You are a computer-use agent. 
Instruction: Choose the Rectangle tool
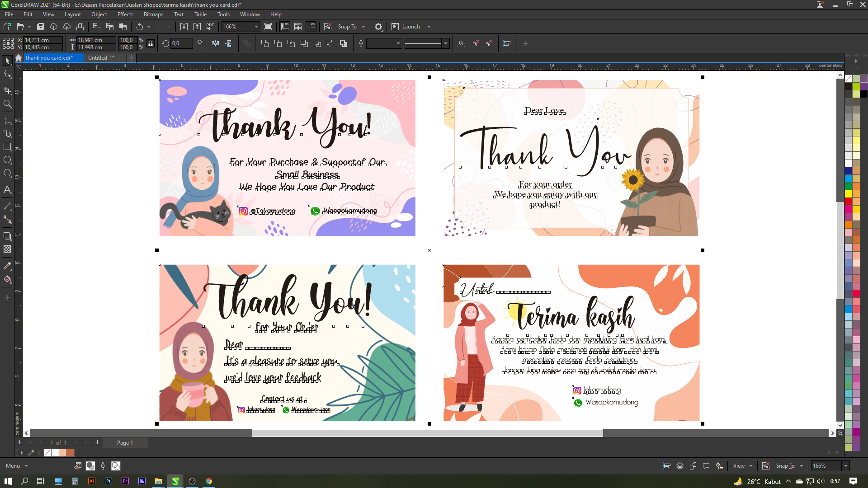(7, 147)
